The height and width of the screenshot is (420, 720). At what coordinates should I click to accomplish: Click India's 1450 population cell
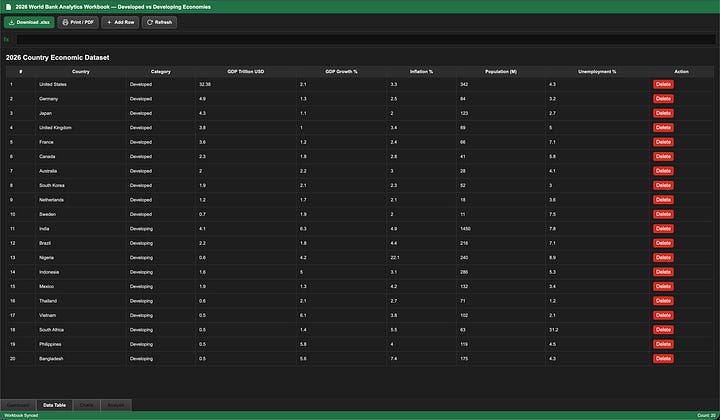click(501, 229)
